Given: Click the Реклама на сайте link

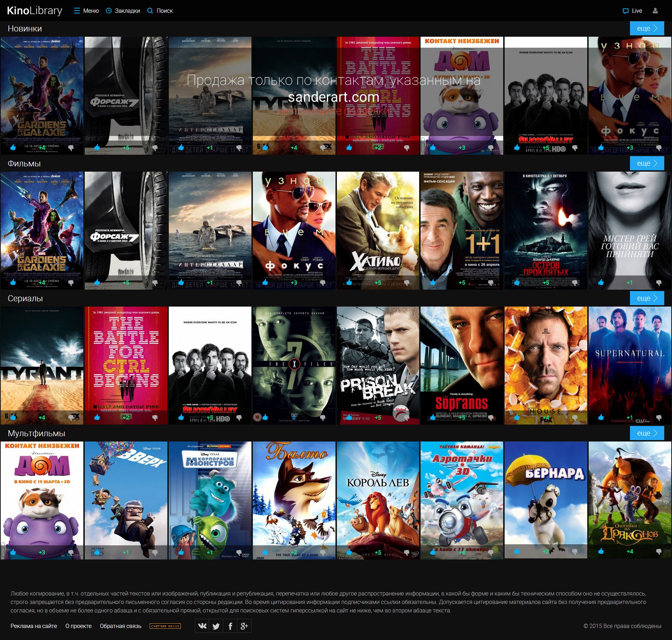Looking at the screenshot, I should pos(34,626).
